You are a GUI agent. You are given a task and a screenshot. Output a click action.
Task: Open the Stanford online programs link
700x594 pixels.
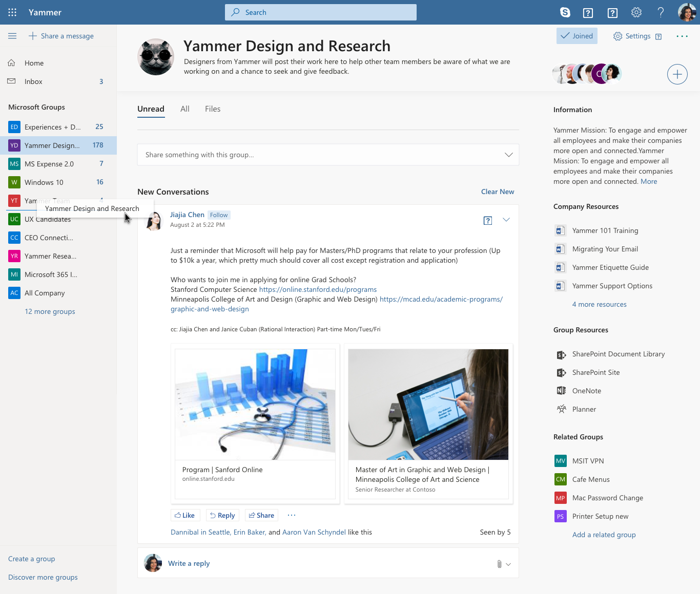coord(318,289)
